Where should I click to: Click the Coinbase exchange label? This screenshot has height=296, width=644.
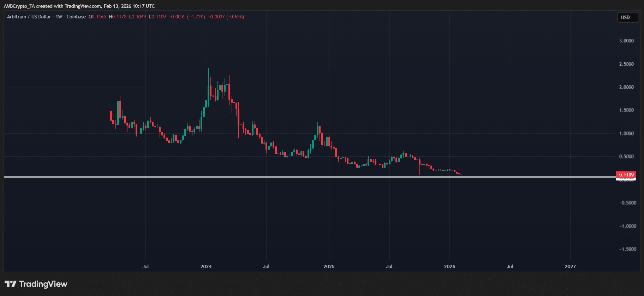click(76, 17)
